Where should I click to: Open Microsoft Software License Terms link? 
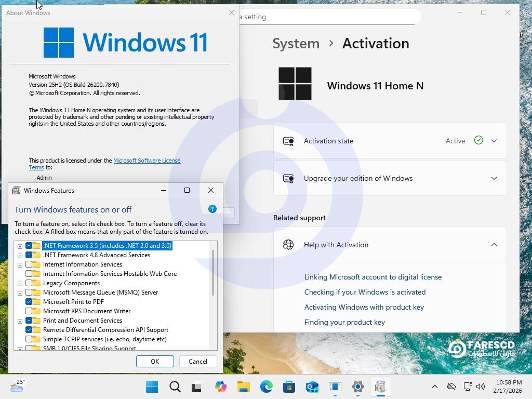pyautogui.click(x=147, y=161)
